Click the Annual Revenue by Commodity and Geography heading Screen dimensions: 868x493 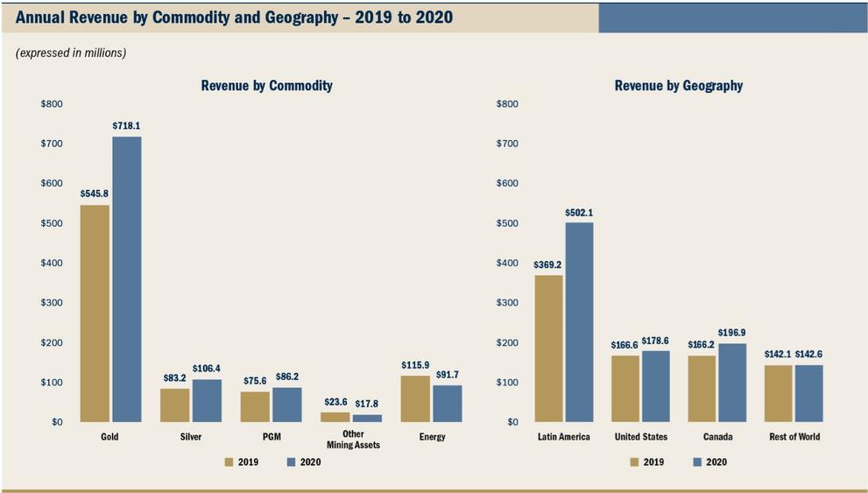234,17
